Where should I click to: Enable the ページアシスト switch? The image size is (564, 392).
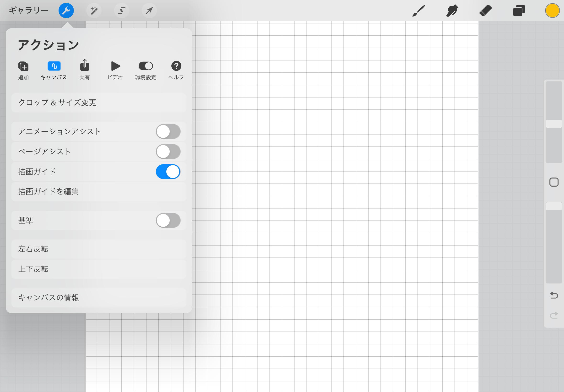168,152
